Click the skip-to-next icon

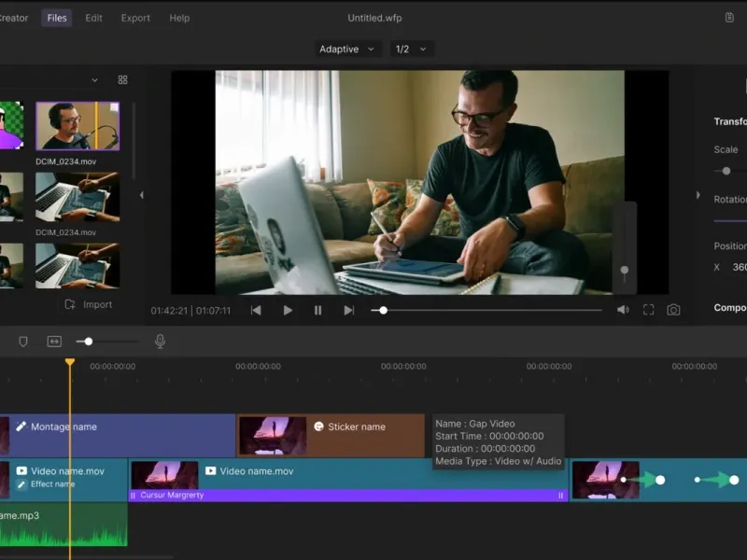(348, 311)
